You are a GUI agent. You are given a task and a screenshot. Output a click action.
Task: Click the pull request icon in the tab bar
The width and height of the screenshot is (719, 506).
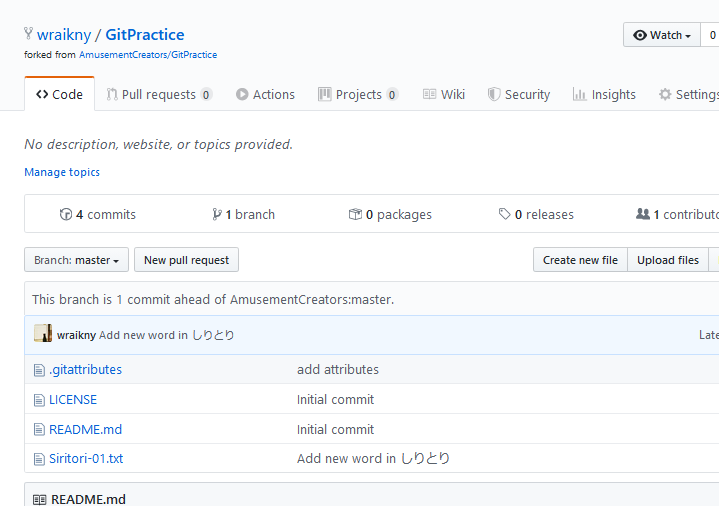112,94
